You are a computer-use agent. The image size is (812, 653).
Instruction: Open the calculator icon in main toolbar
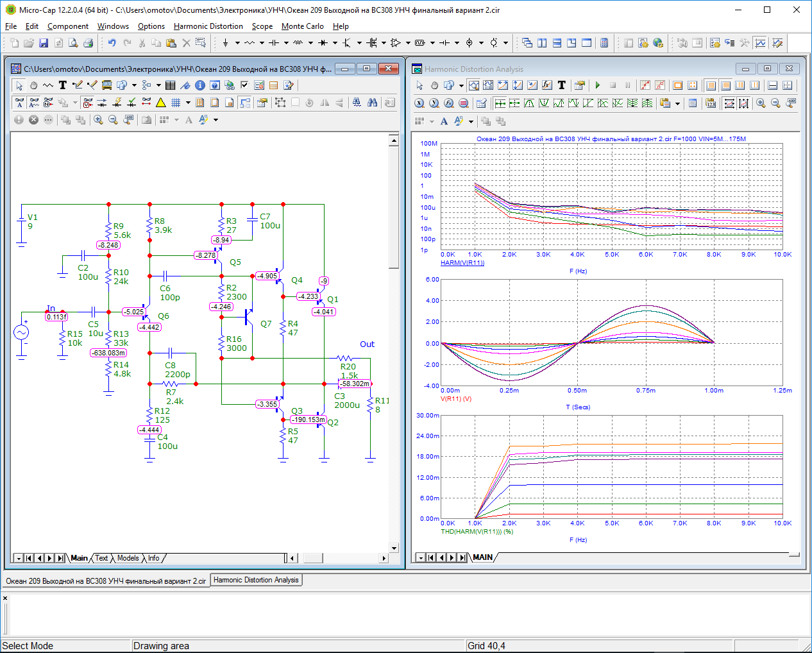[x=604, y=43]
